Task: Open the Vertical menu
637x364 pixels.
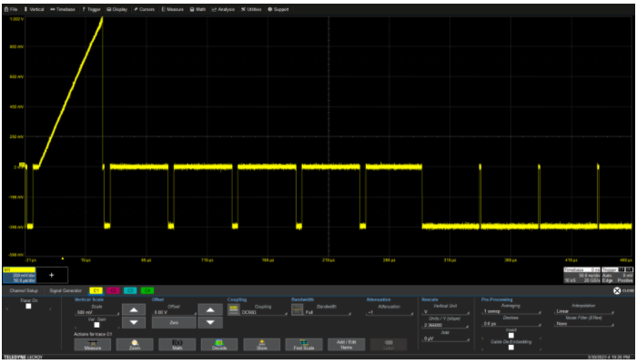Action: click(35, 9)
